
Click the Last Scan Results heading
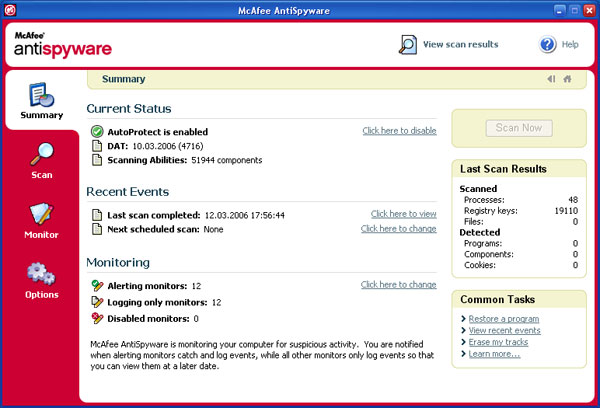click(x=503, y=169)
